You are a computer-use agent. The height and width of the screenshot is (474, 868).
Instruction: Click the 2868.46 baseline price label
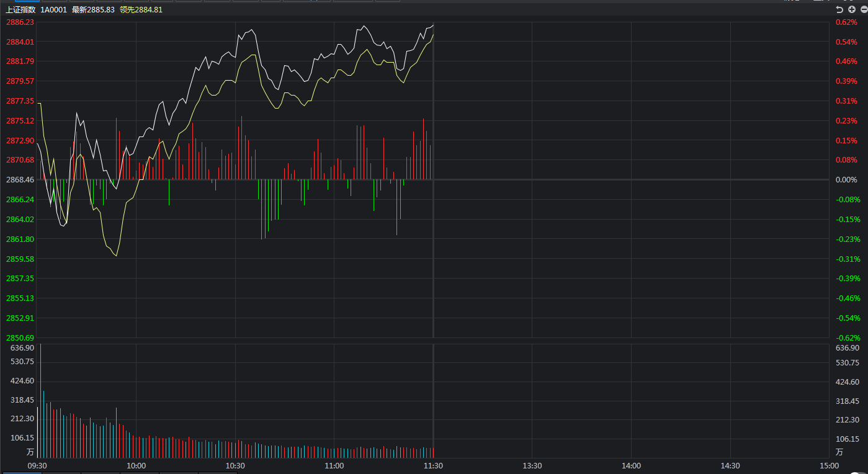pos(20,180)
